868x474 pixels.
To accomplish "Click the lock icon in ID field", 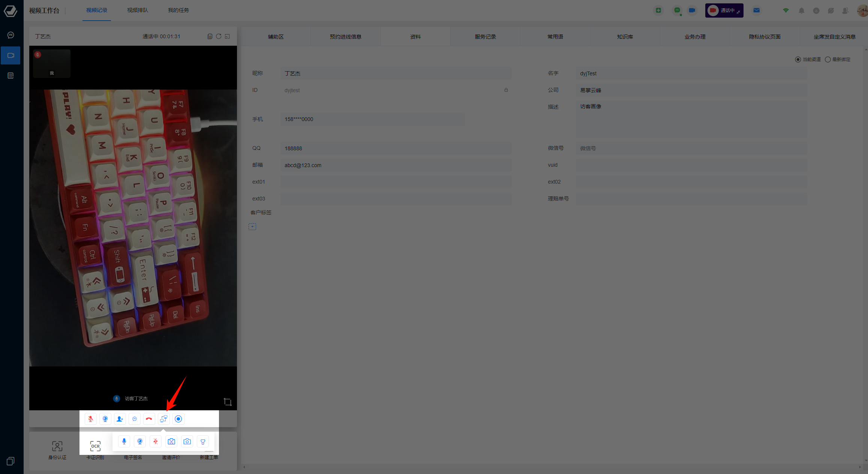I will (506, 90).
